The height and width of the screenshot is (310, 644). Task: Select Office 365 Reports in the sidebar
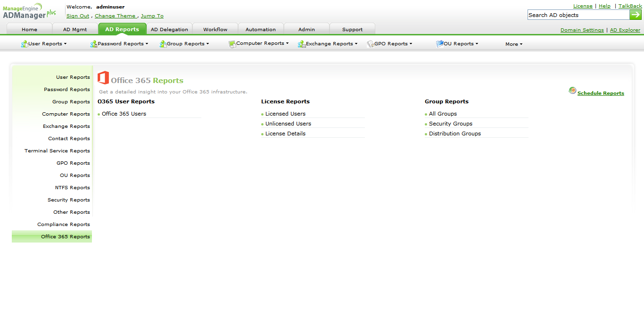point(52,236)
